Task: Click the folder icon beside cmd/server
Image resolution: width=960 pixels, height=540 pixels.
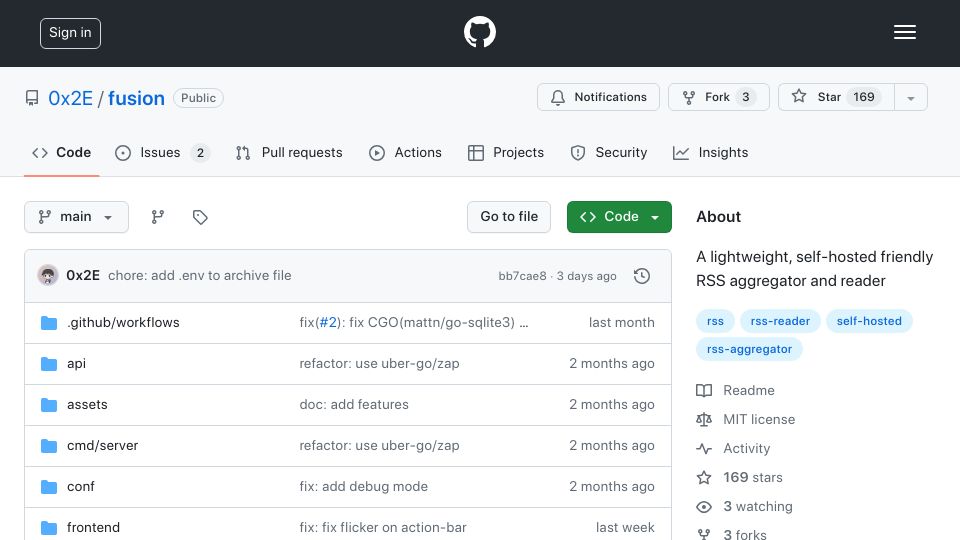Action: pyautogui.click(x=49, y=446)
